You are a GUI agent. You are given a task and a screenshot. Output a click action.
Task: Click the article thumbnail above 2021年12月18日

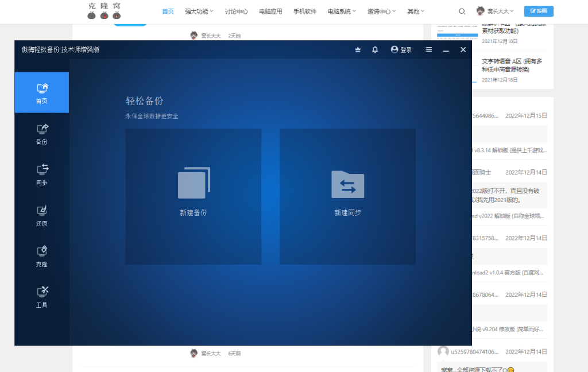pyautogui.click(x=457, y=32)
